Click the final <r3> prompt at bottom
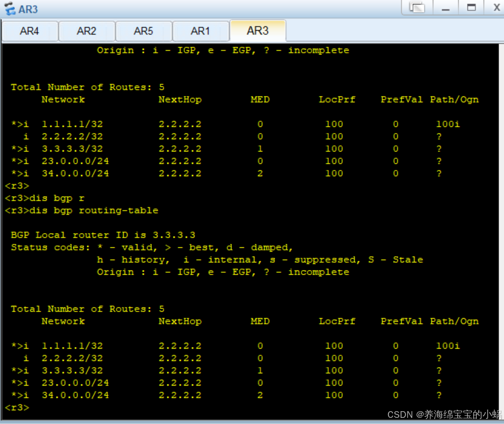This screenshot has width=504, height=424. tap(17, 408)
